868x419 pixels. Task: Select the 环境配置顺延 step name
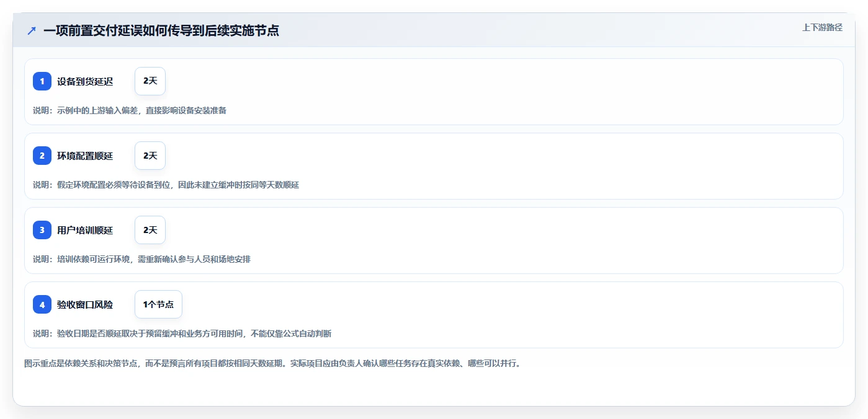tap(85, 156)
